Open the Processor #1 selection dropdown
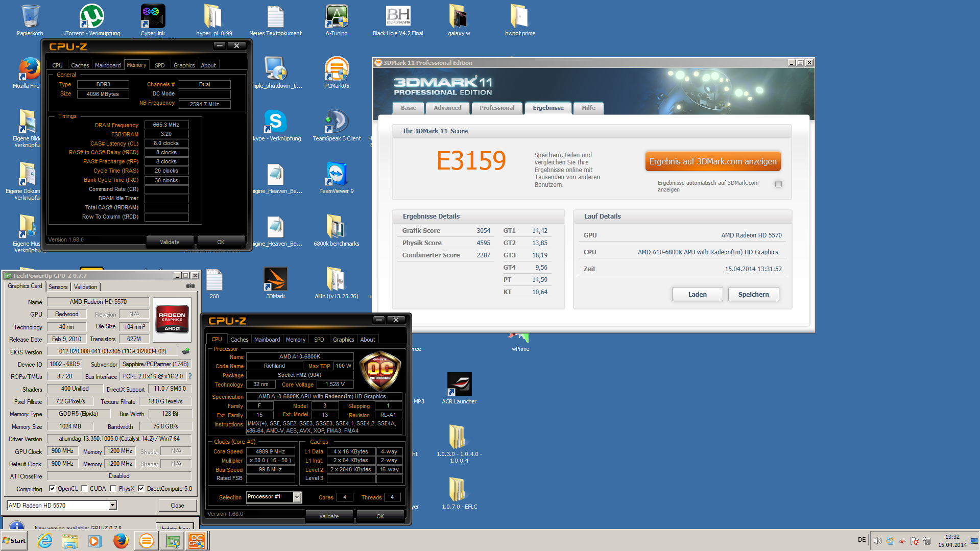Viewport: 980px width, 551px height. click(x=297, y=497)
